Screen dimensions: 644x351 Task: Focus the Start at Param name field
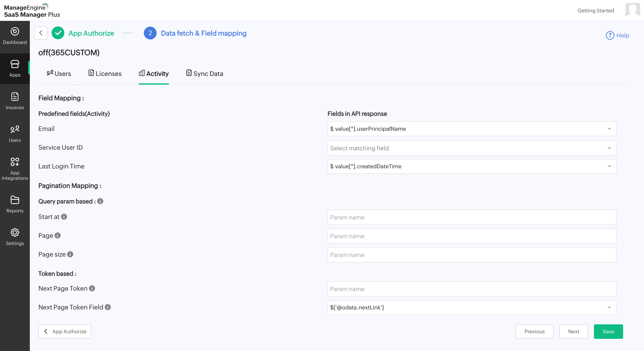click(472, 217)
